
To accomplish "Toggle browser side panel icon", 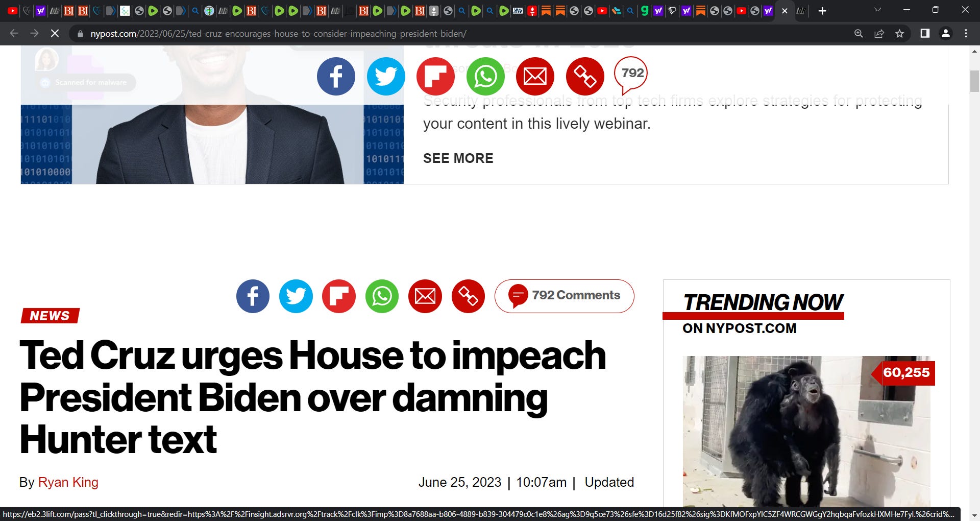I will [x=925, y=34].
